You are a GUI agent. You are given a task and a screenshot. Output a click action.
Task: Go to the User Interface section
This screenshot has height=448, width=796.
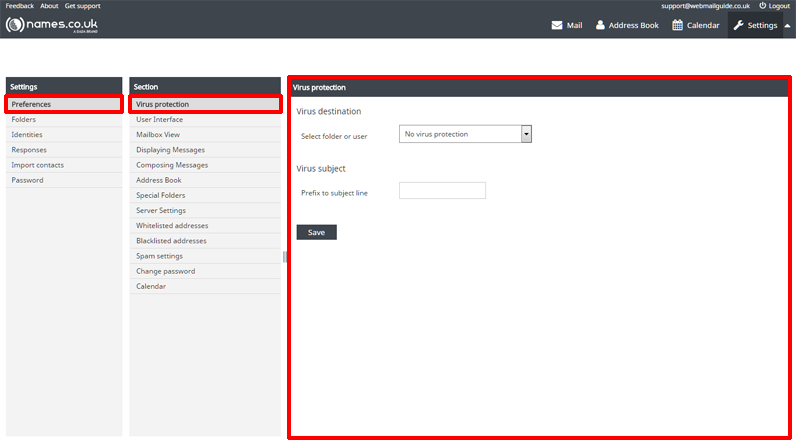click(x=160, y=119)
